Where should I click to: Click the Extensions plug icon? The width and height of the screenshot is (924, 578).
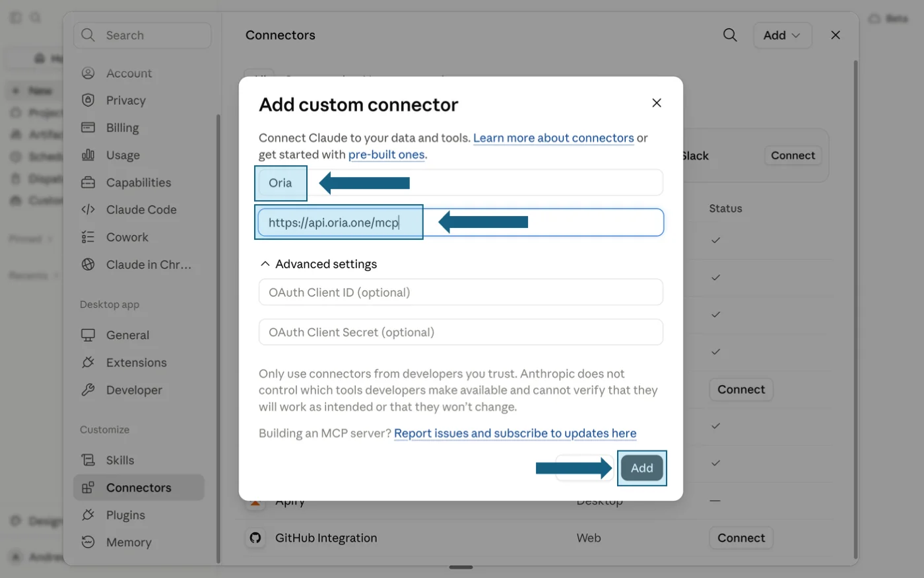click(x=88, y=363)
